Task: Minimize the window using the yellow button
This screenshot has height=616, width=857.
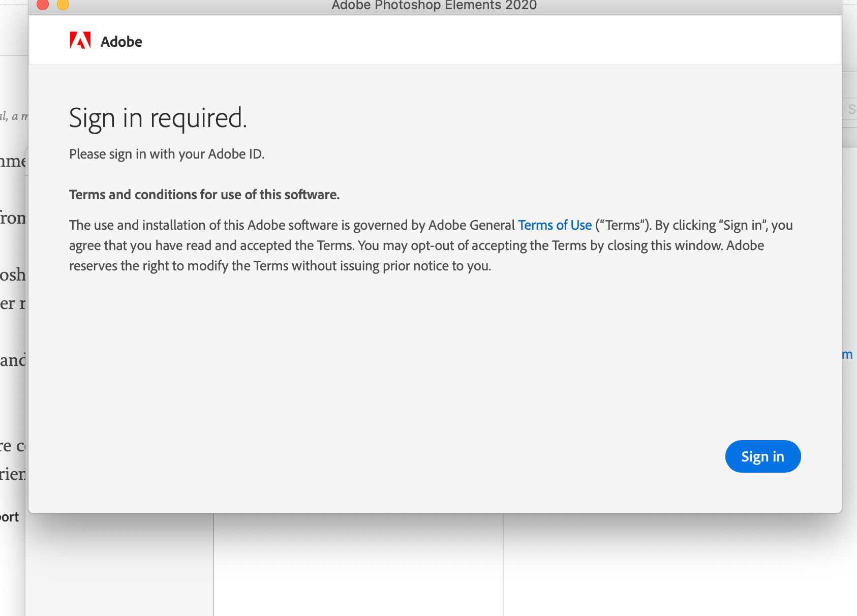Action: point(63,5)
